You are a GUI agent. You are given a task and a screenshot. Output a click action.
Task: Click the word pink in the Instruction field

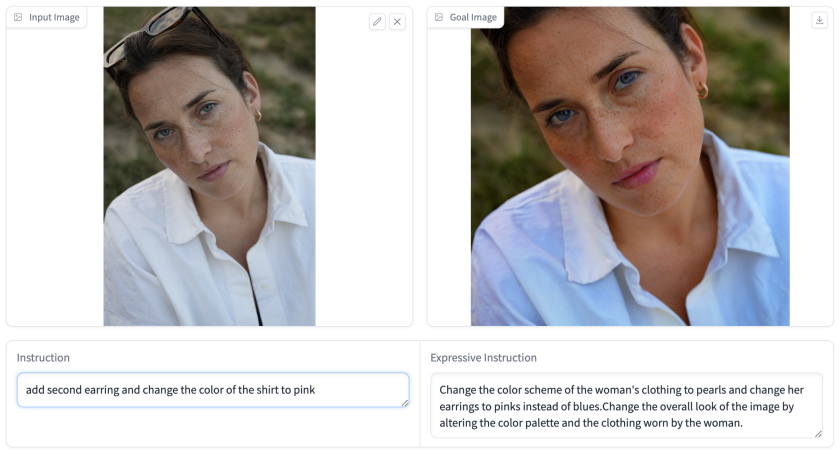[x=304, y=390]
